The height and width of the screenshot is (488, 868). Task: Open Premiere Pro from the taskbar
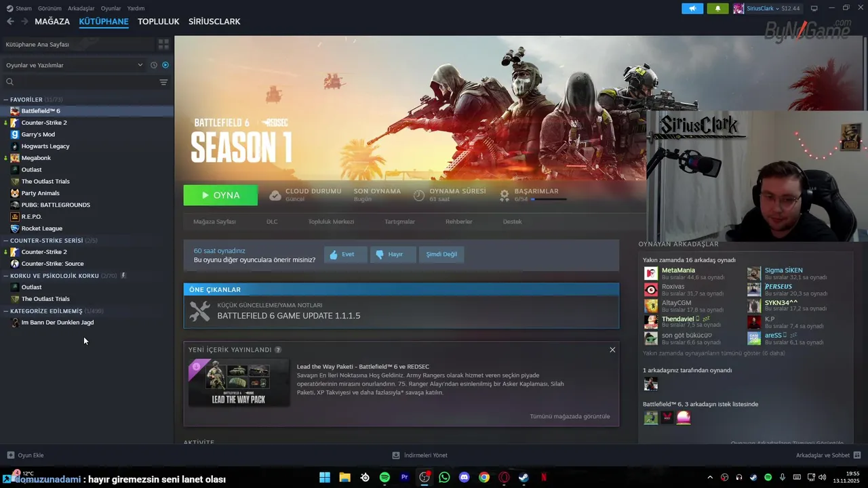click(405, 477)
